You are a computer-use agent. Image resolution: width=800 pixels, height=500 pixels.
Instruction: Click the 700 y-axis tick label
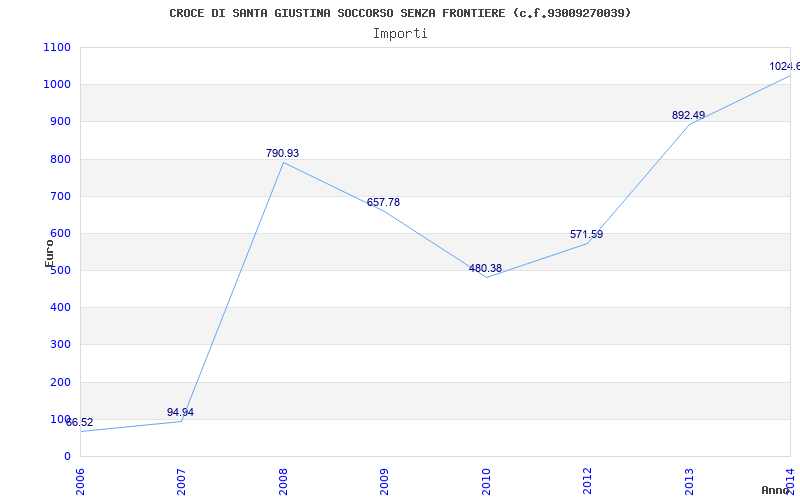(x=60, y=196)
